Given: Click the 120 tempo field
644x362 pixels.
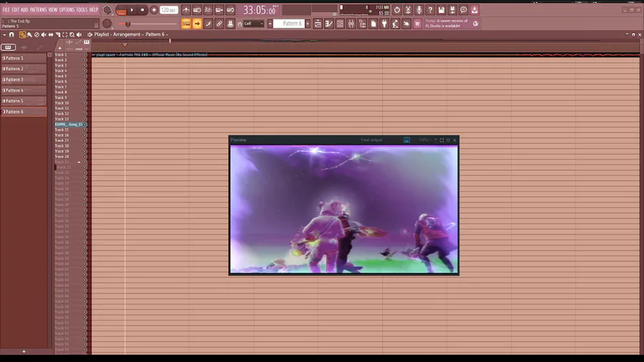Looking at the screenshot, I should [x=168, y=10].
